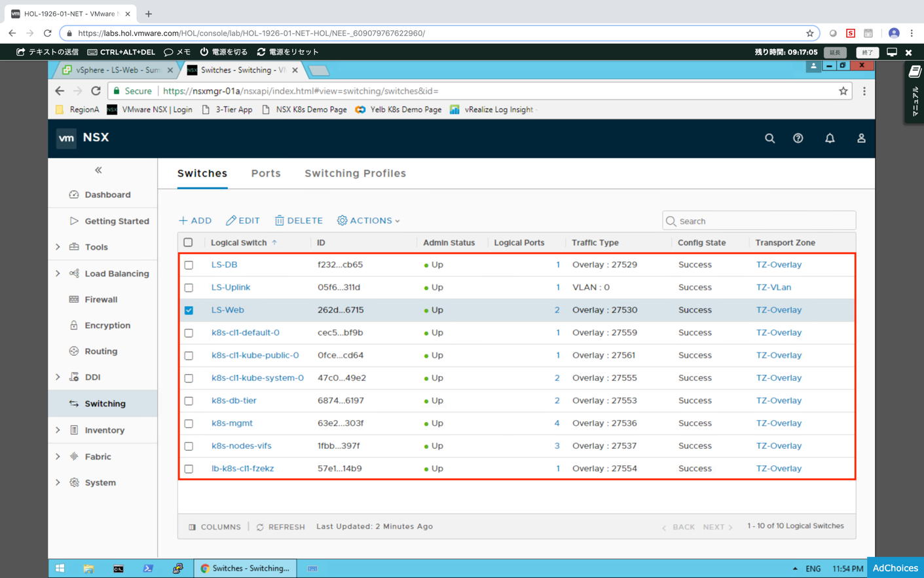Expand the Inventory sidebar section
The height and width of the screenshot is (578, 924).
[x=58, y=430]
